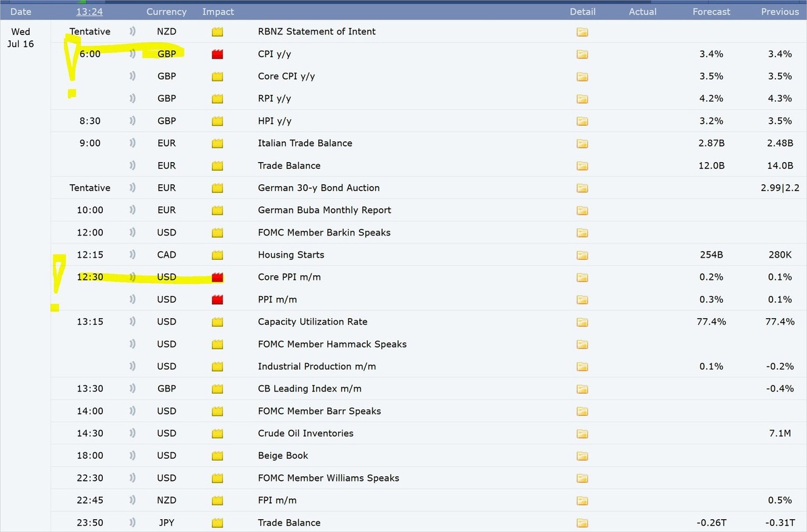Open detail folder for PPI m/m
Image resolution: width=807 pixels, height=532 pixels.
click(582, 299)
